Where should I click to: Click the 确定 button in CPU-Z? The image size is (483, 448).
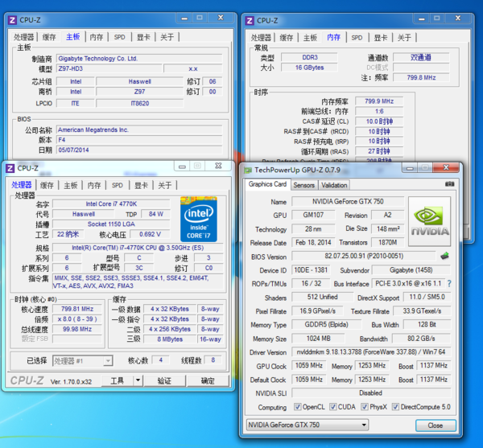coord(208,380)
